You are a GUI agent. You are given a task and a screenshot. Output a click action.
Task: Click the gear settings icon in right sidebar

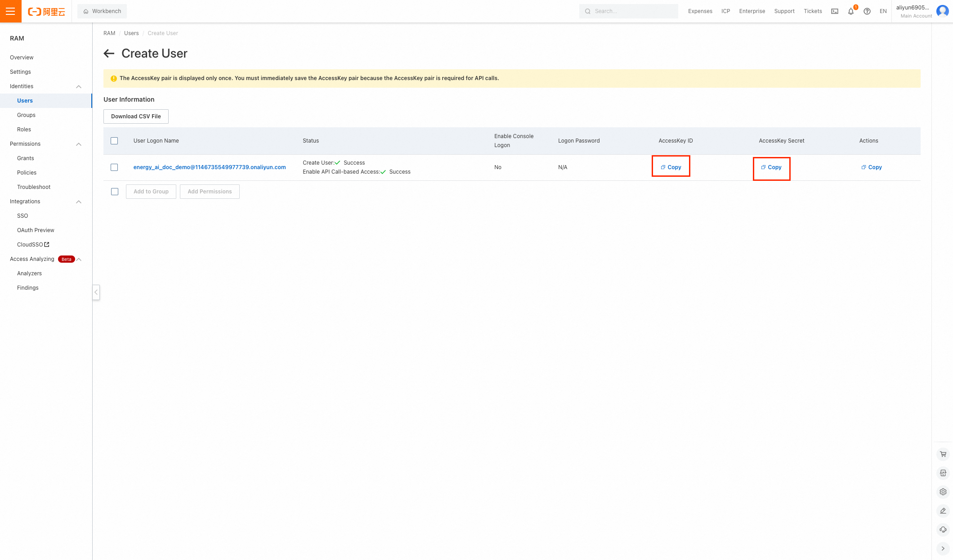click(943, 492)
